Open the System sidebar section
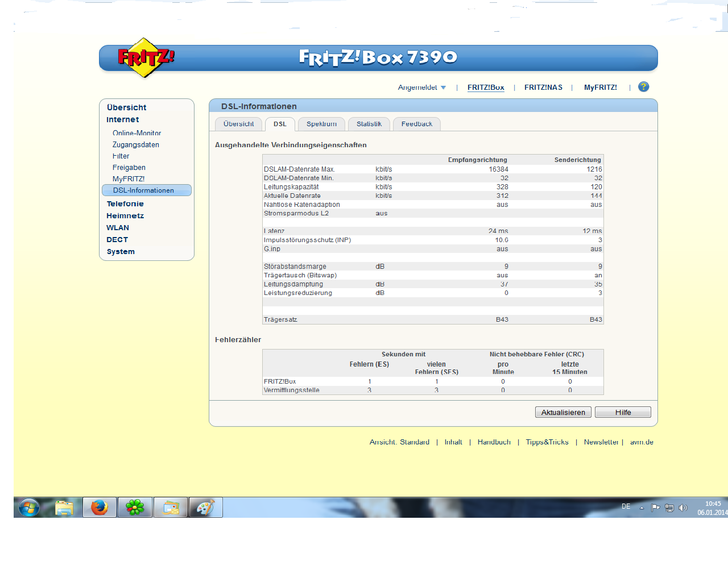 pyautogui.click(x=121, y=251)
